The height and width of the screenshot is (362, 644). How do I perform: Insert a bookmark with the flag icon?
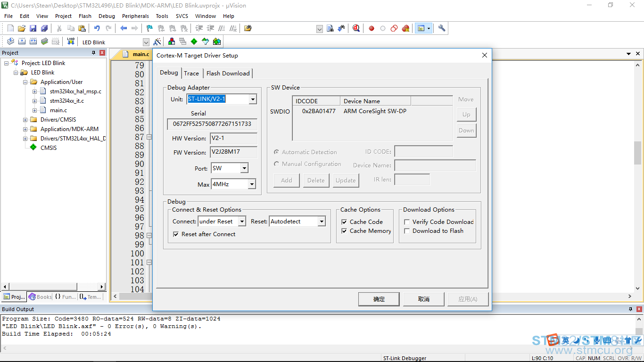(x=149, y=28)
